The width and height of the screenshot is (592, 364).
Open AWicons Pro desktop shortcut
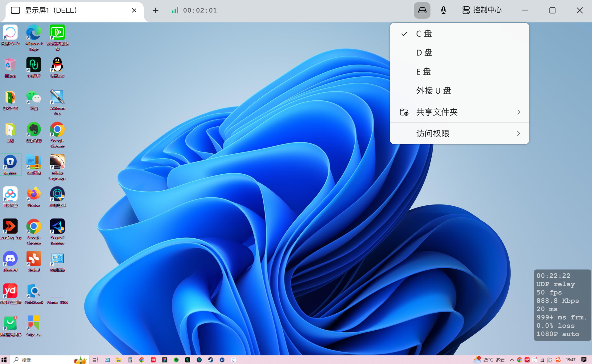[57, 102]
